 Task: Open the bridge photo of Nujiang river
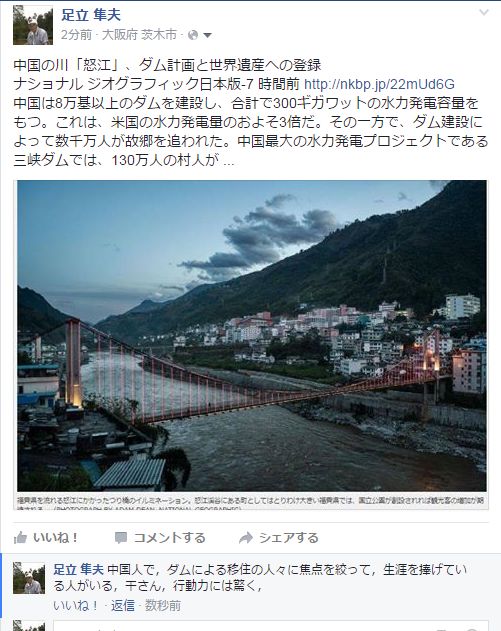tap(252, 335)
